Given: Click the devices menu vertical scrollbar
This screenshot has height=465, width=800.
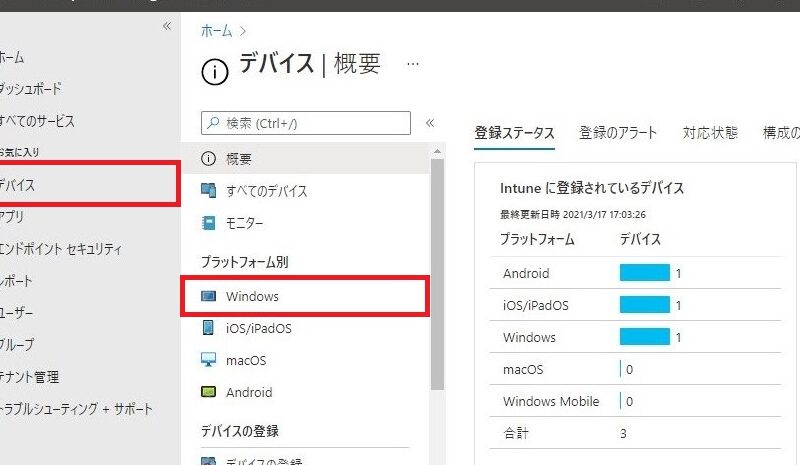Looking at the screenshot, I should (x=436, y=270).
